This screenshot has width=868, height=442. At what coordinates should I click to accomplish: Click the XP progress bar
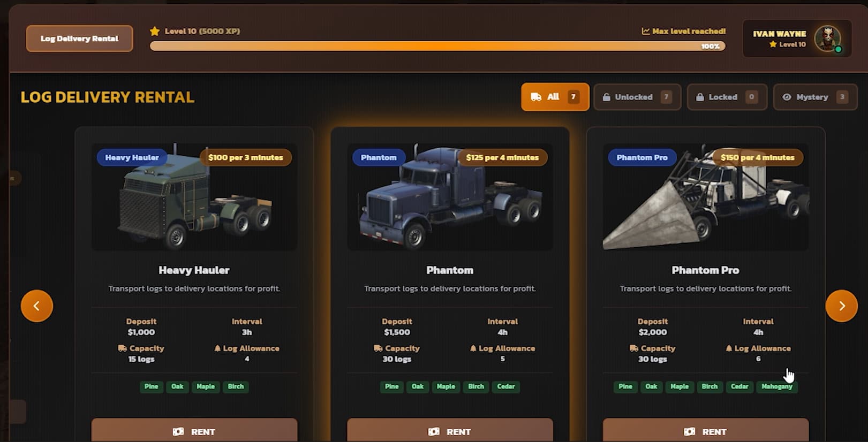437,46
